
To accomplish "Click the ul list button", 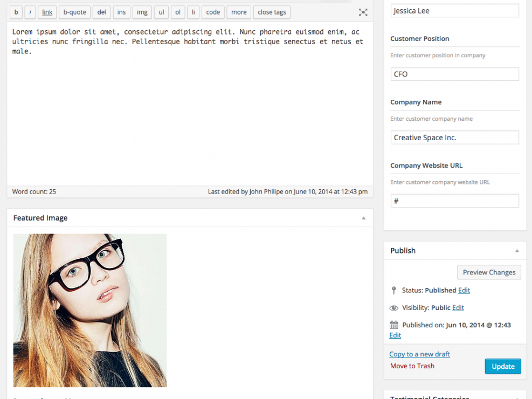I will coord(162,12).
